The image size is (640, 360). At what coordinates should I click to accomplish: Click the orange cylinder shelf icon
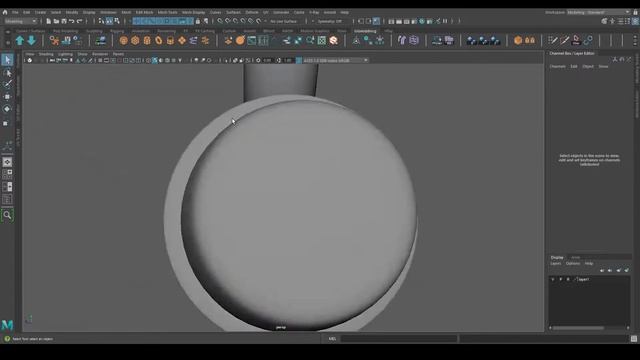point(147,40)
